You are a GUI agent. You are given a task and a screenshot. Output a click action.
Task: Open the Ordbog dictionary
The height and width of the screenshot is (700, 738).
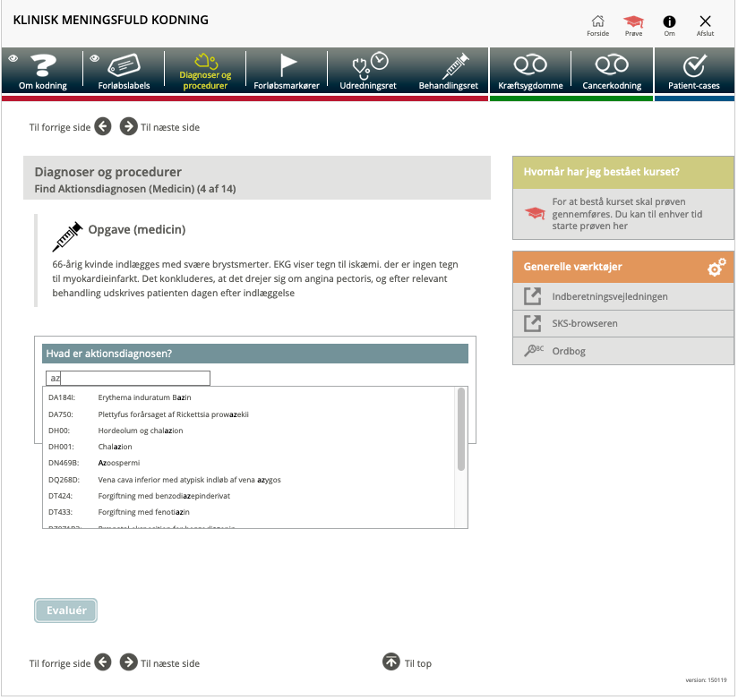click(x=623, y=351)
